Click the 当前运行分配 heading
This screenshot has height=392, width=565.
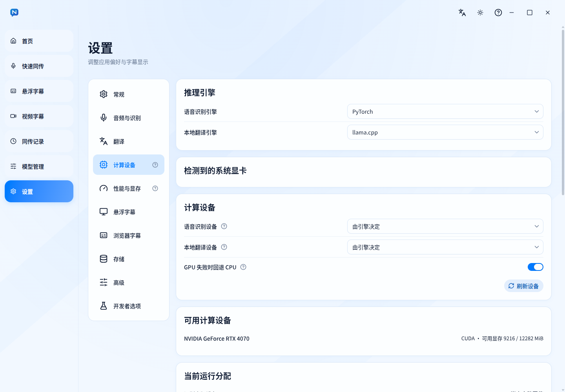point(208,376)
